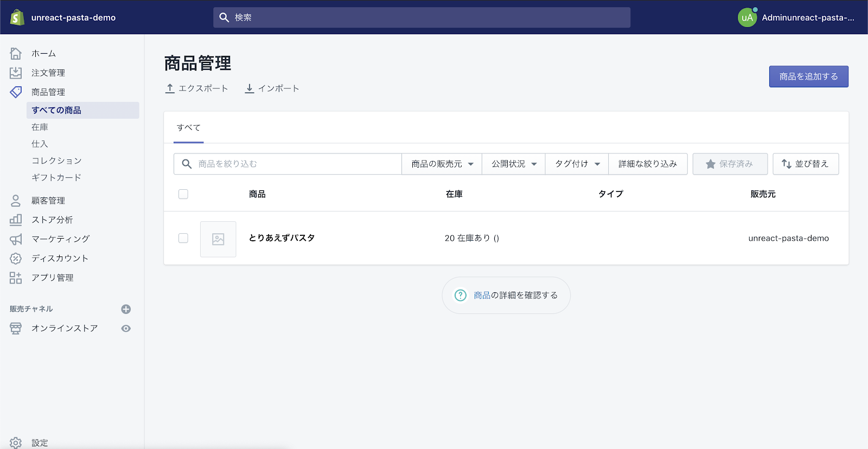The width and height of the screenshot is (868, 449).
Task: Open the uA account avatar
Action: (748, 17)
